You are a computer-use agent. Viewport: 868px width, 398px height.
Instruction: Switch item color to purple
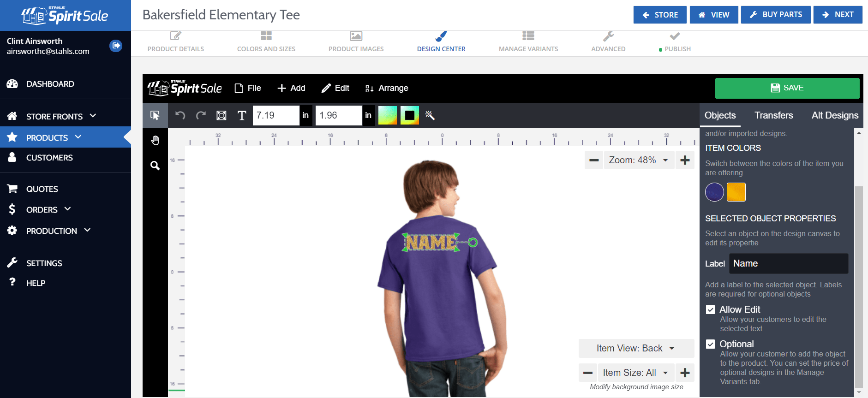pyautogui.click(x=714, y=192)
